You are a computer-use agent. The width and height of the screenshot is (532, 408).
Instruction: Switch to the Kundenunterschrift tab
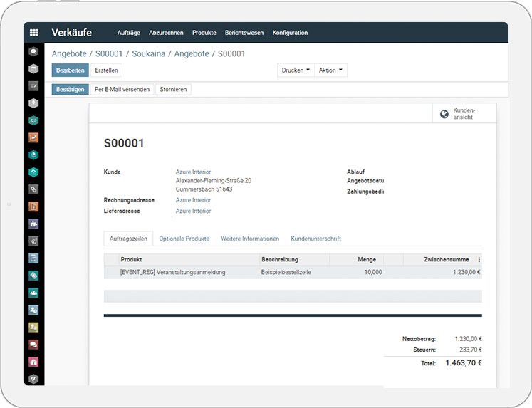click(x=316, y=239)
